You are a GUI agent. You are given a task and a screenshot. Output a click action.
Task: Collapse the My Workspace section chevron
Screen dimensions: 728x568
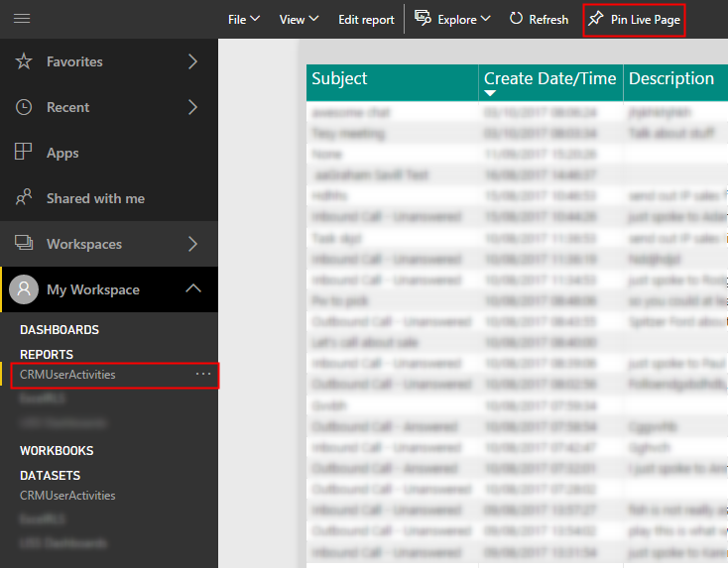(193, 289)
